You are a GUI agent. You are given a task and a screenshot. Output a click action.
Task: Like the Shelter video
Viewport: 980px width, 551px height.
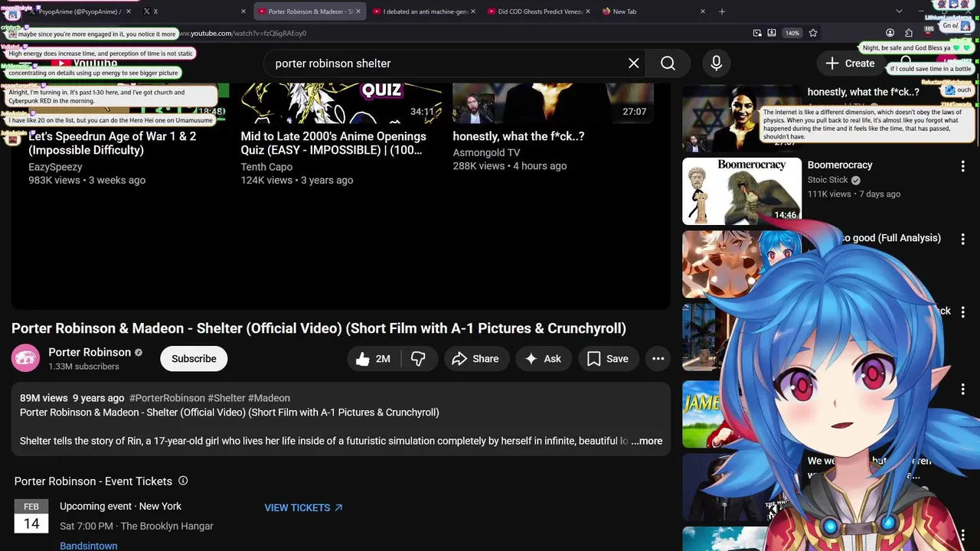pyautogui.click(x=374, y=358)
